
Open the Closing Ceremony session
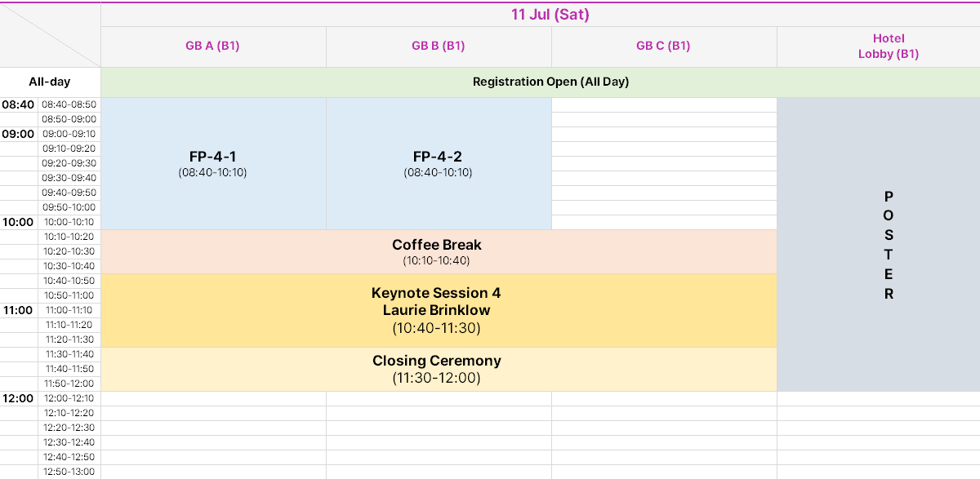[439, 370]
